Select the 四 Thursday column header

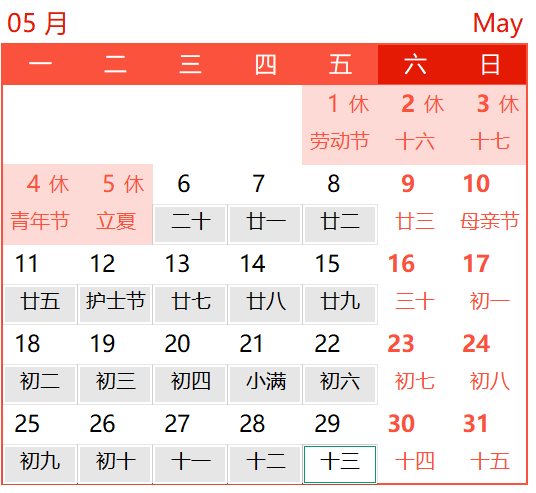point(265,64)
